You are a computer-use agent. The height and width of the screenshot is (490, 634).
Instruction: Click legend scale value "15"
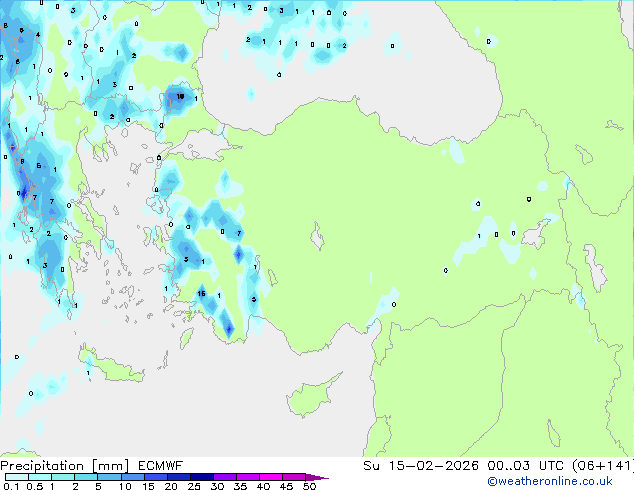148,486
